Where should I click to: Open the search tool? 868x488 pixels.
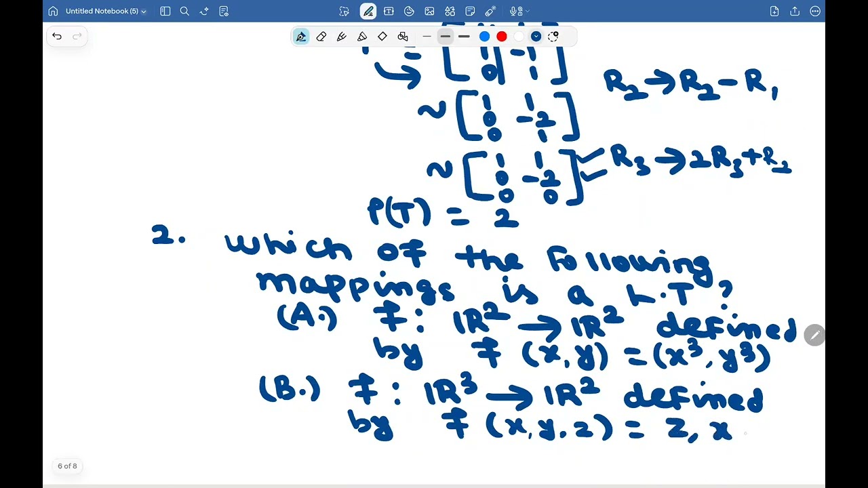184,11
